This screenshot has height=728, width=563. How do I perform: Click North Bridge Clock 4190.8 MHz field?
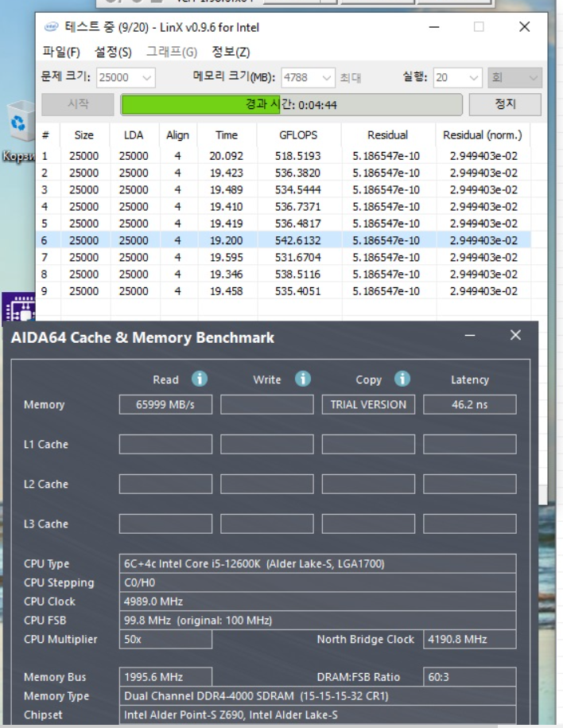tap(470, 640)
